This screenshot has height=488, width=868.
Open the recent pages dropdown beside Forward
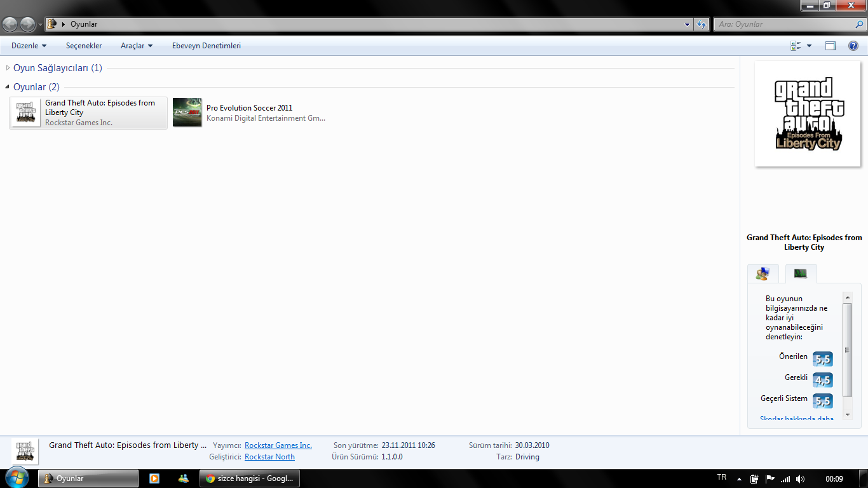41,25
